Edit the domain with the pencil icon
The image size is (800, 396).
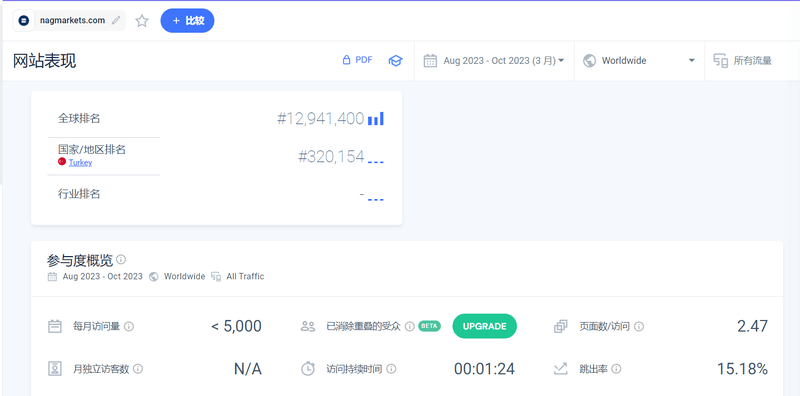pos(116,20)
